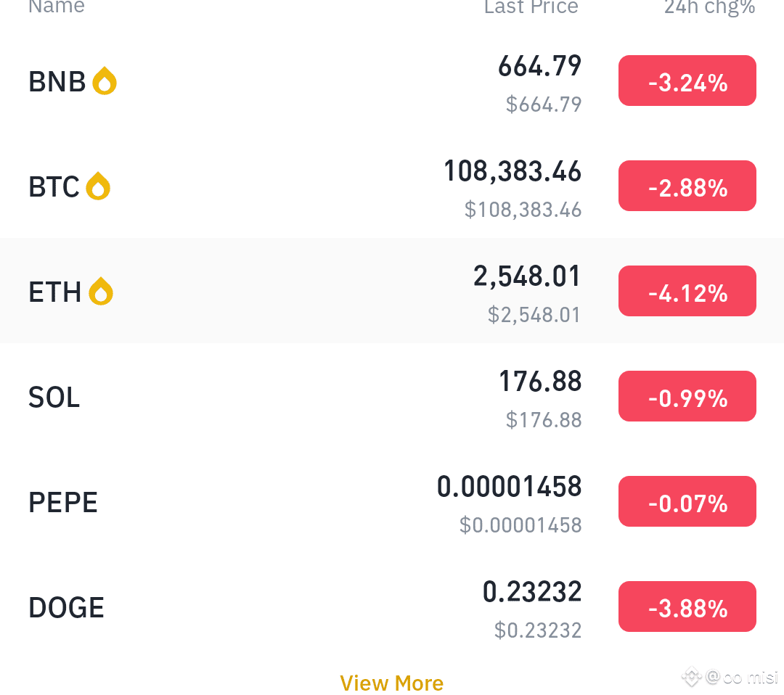The height and width of the screenshot is (695, 784).
Task: Click the flame icon beside ETH
Action: click(101, 291)
